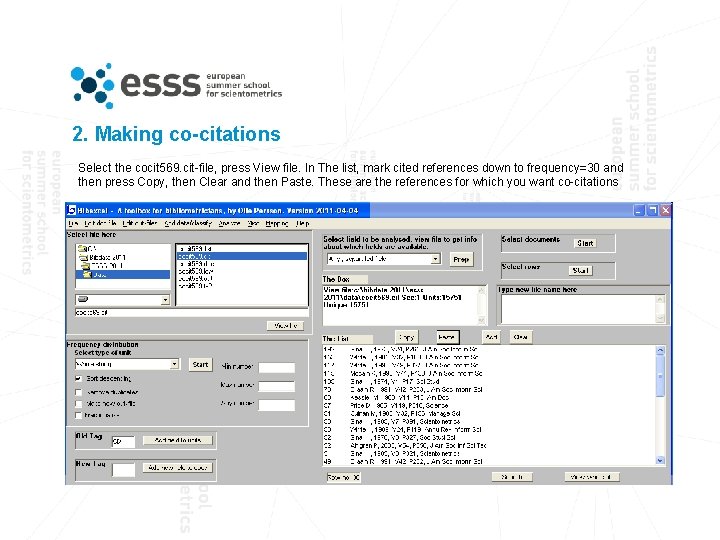Viewport: 720px width, 540px height.
Task: Click Start in Frequency distribution panel
Action: (200, 365)
